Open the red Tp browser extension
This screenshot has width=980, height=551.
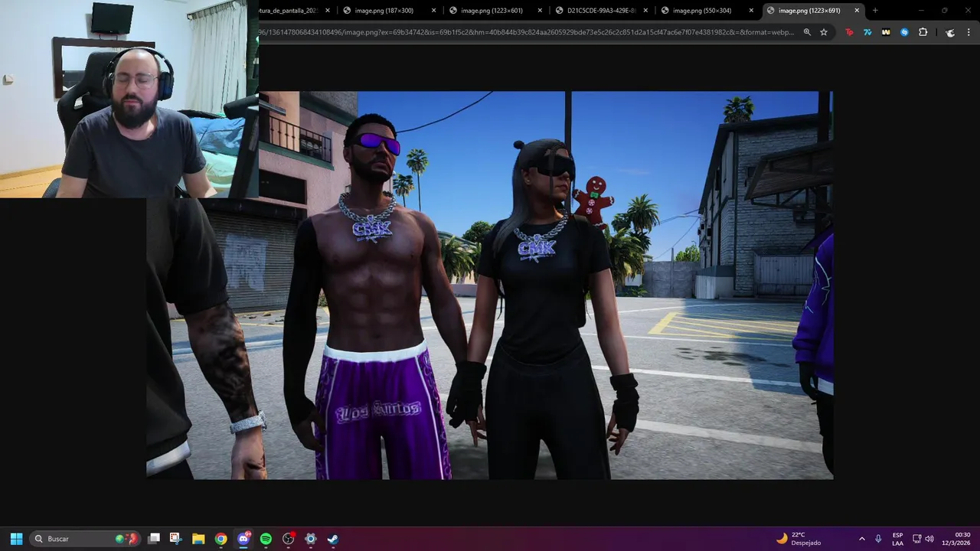tap(849, 32)
